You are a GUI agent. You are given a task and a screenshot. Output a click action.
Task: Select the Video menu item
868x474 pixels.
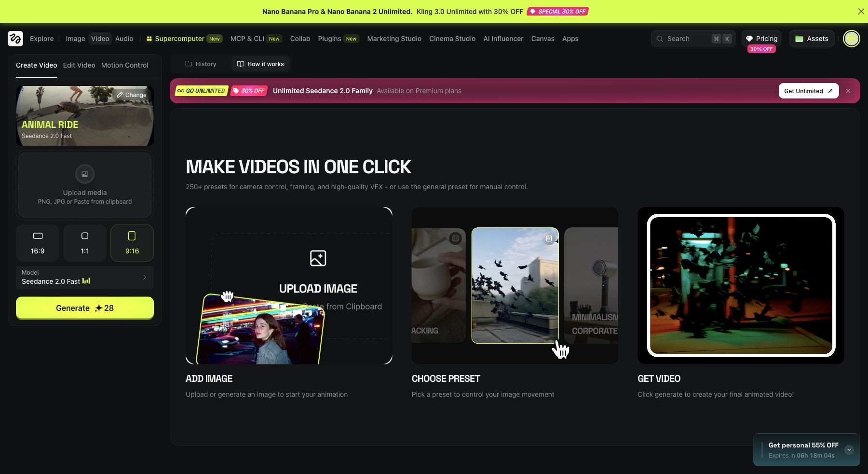click(100, 39)
